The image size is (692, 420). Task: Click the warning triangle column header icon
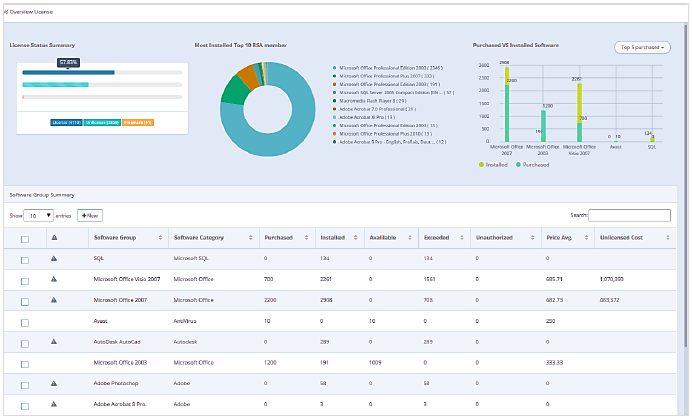point(54,237)
